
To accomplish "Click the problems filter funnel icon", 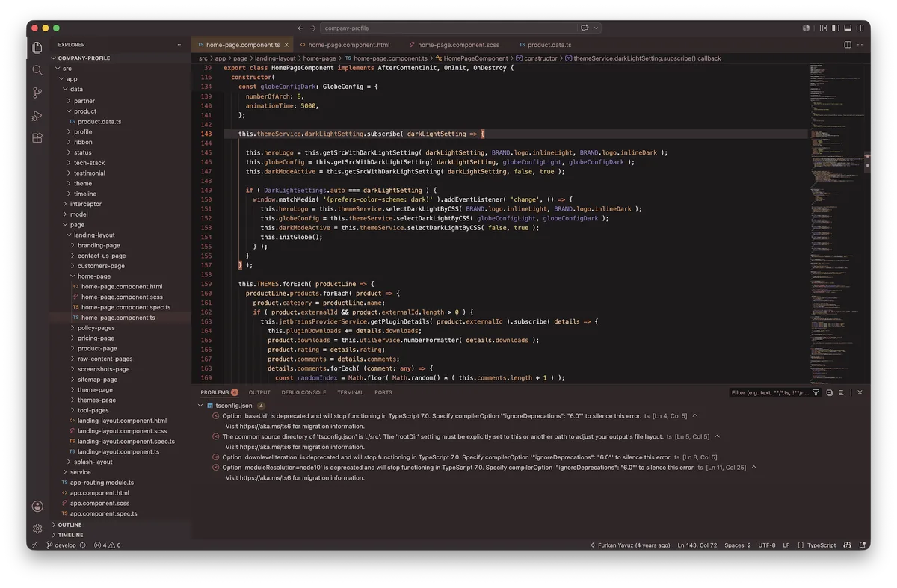I will click(x=816, y=392).
